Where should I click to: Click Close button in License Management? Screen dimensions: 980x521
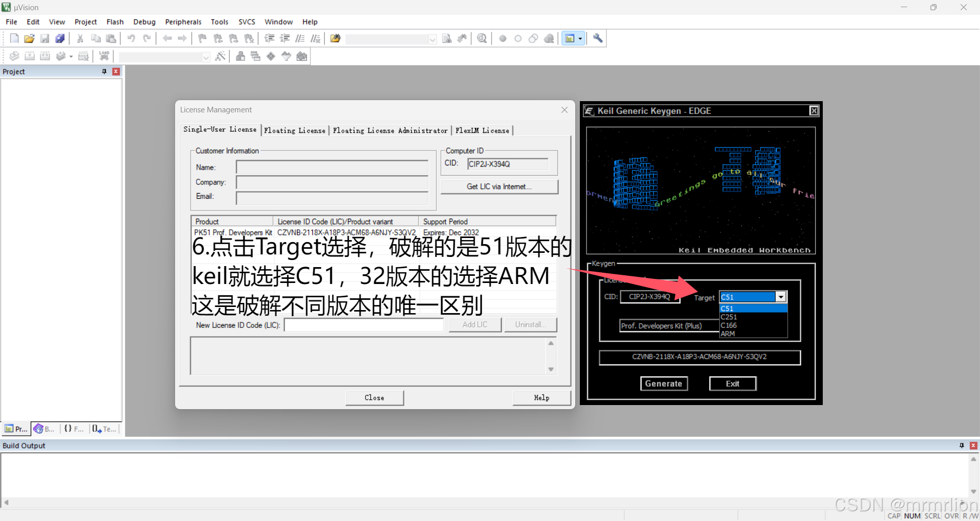coord(374,398)
